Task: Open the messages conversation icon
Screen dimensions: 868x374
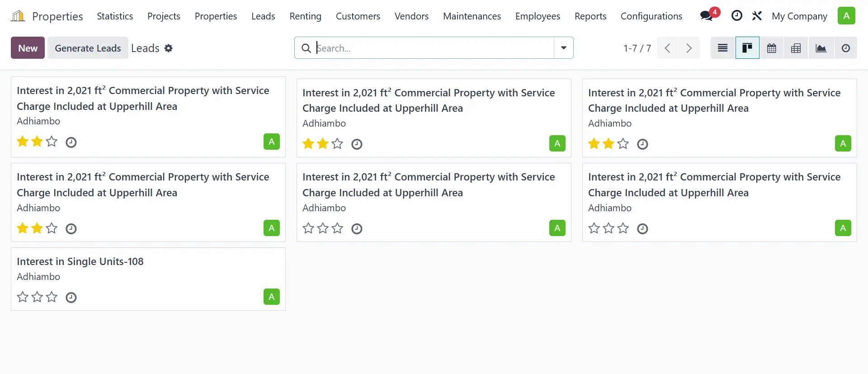Action: [706, 16]
